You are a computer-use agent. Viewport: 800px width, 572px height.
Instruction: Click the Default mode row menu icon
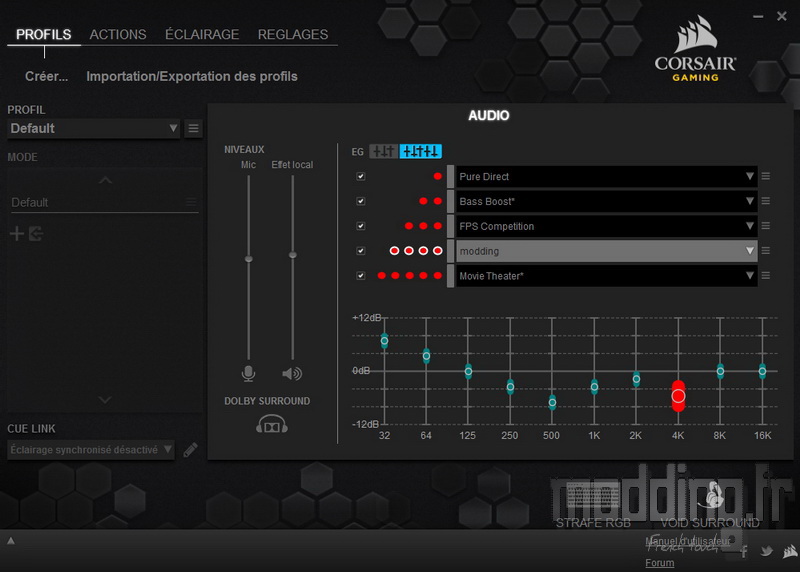[191, 202]
